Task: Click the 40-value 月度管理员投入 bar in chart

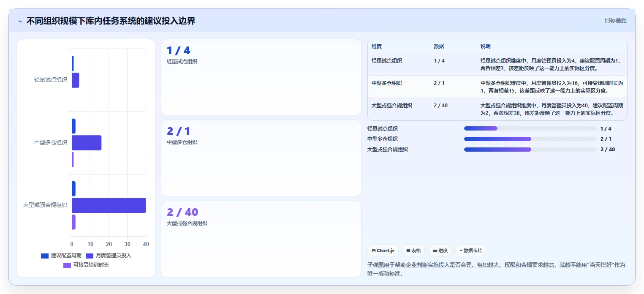Action: (x=109, y=205)
